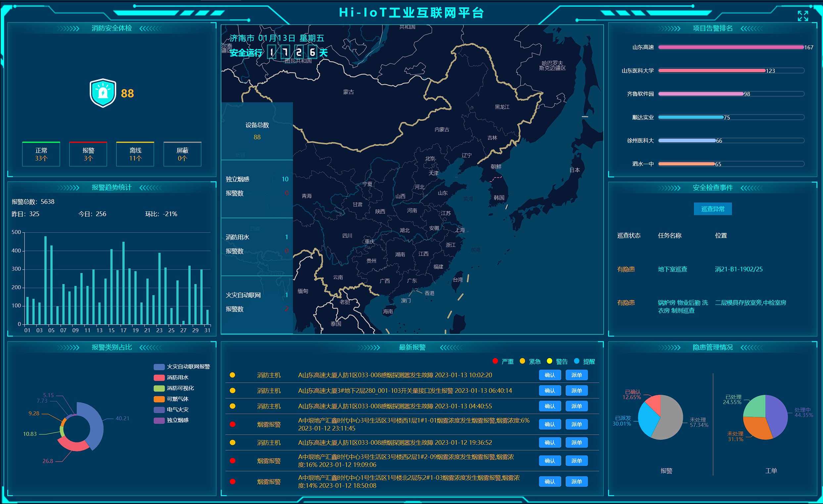Select the 离线 status box showing 11个
The width and height of the screenshot is (823, 504).
135,154
